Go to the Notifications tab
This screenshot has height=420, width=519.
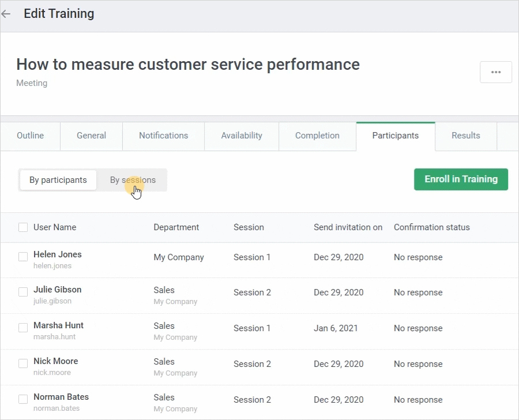[163, 136]
